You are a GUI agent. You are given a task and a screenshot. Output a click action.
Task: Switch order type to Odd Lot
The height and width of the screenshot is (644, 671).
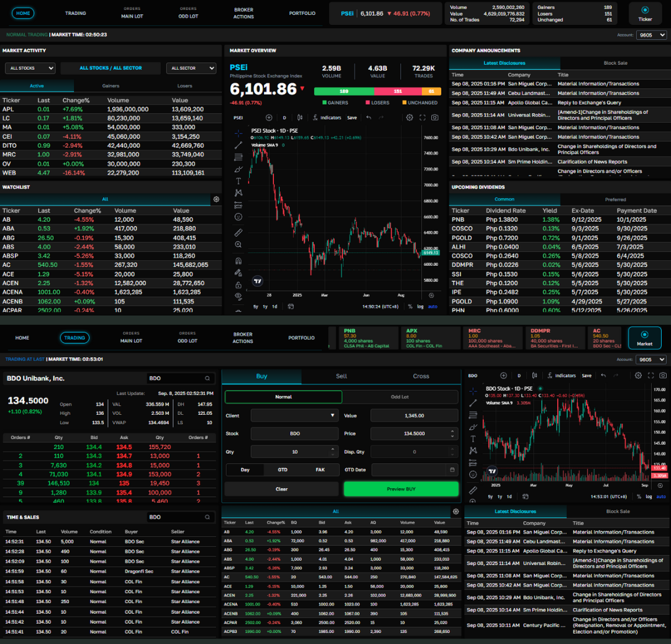tap(399, 397)
